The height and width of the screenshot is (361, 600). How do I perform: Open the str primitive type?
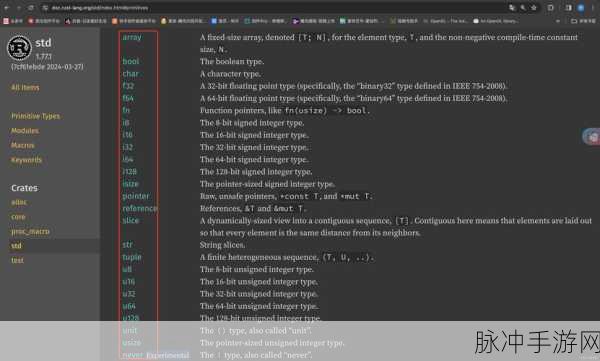tap(127, 245)
